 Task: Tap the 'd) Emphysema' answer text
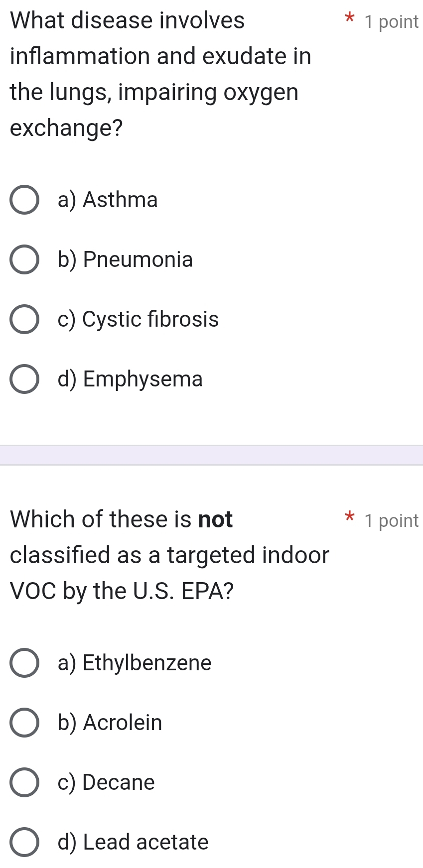130,379
